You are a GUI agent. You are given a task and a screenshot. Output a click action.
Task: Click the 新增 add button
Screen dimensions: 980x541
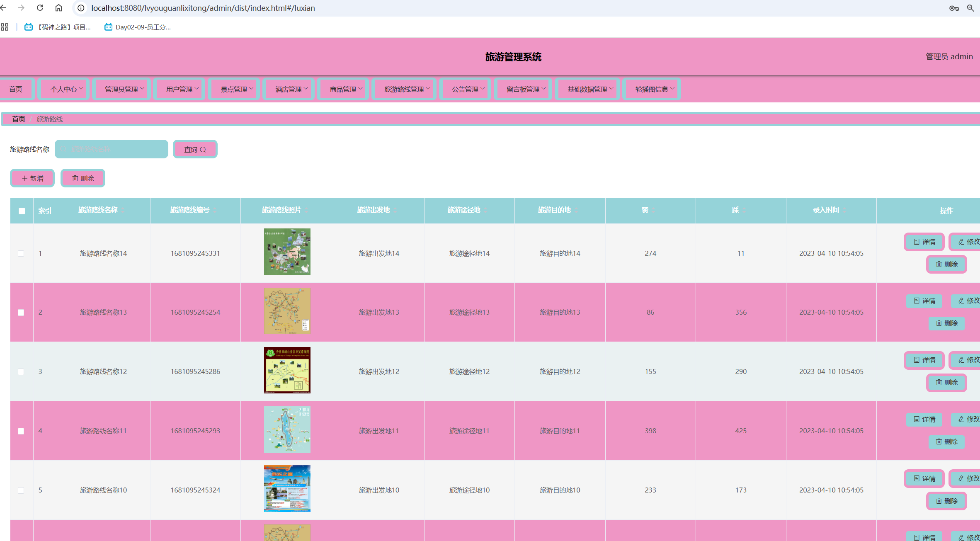[32, 178]
